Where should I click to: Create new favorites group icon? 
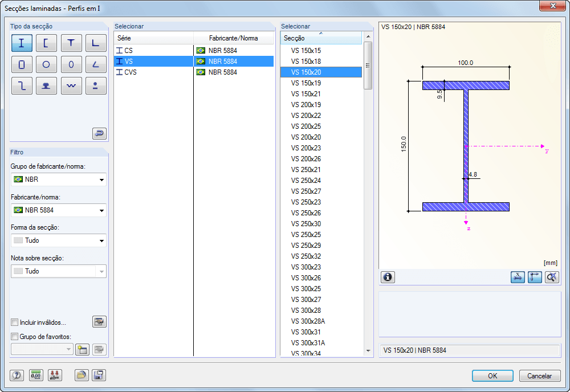coord(82,349)
